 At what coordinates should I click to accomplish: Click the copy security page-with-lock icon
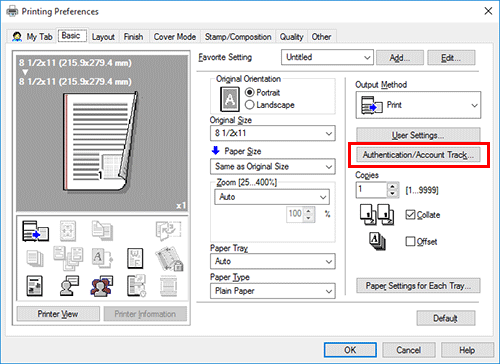(x=169, y=258)
